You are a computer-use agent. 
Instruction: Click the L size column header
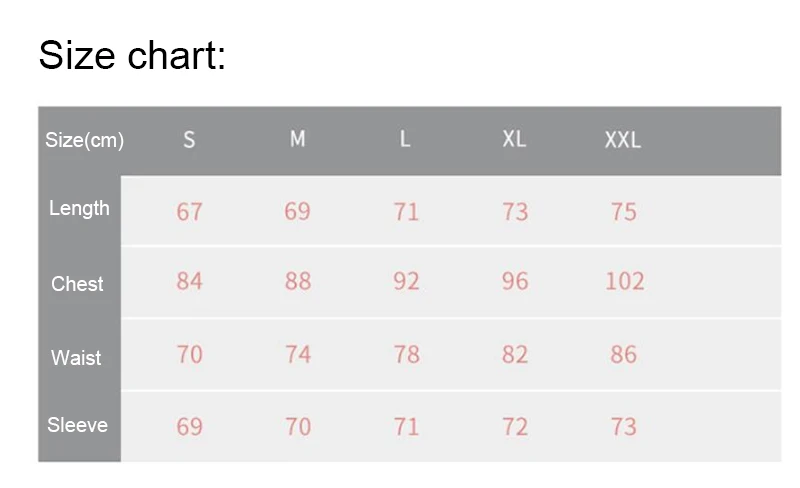pos(405,138)
